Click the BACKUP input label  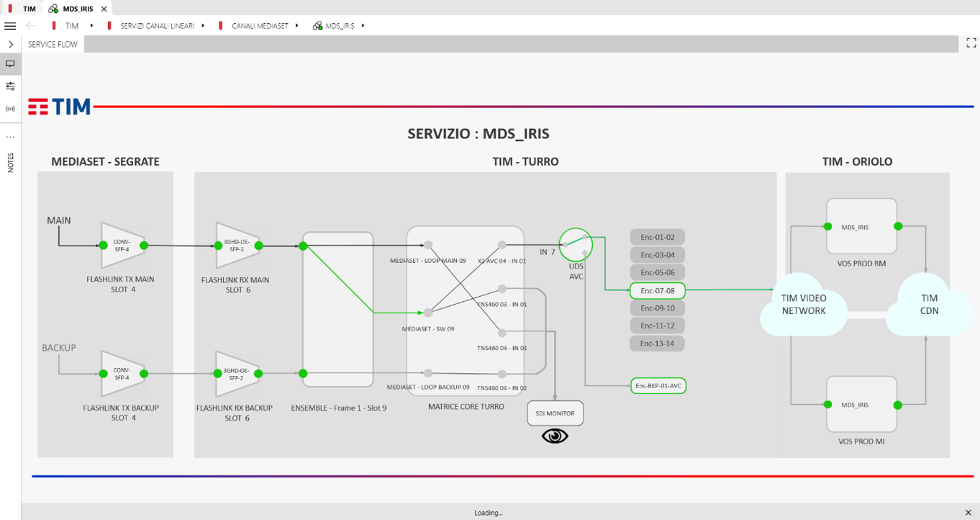59,348
